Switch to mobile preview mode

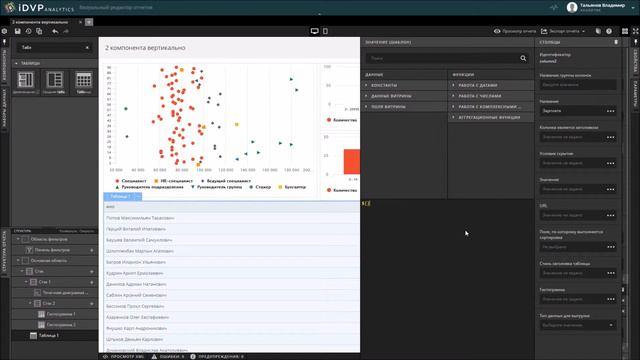(x=325, y=31)
